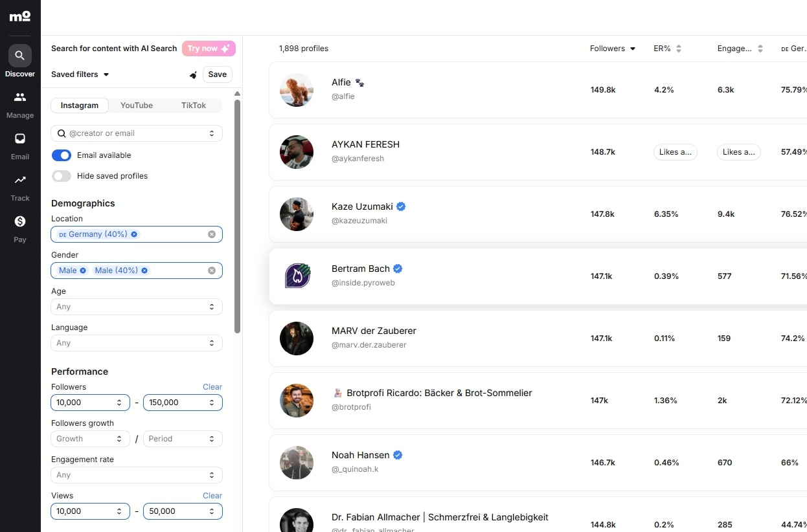Click the modash logo at the top
The height and width of the screenshot is (532, 807).
19,16
